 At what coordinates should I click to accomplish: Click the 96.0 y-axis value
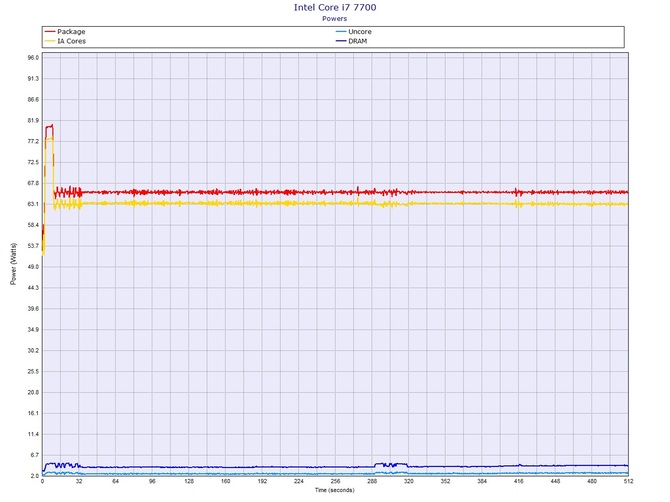click(x=33, y=58)
